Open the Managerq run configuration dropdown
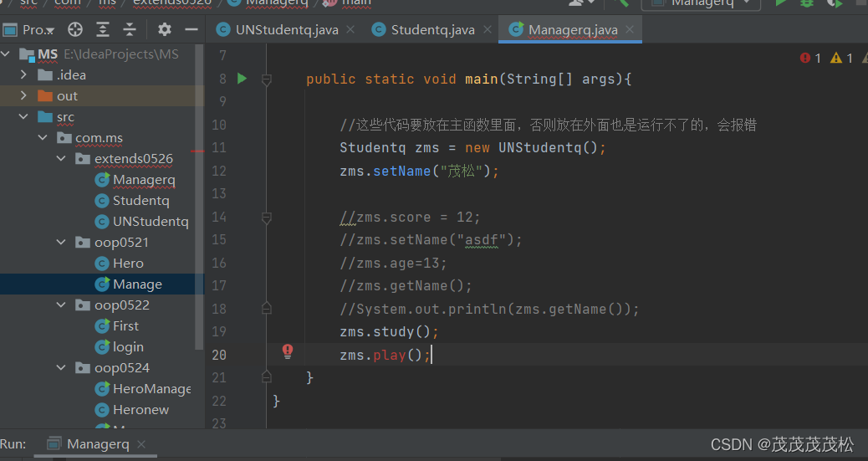The image size is (868, 461). [702, 4]
